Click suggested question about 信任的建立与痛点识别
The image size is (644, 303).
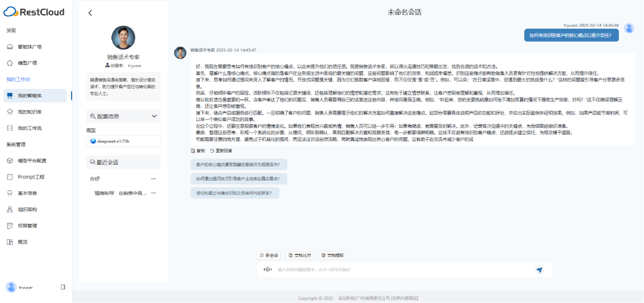235,193
